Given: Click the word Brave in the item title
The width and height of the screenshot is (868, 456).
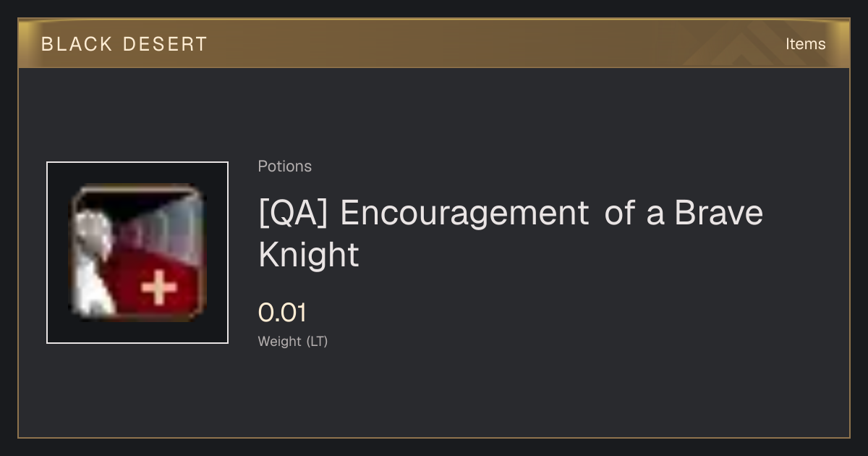Looking at the screenshot, I should point(718,214).
